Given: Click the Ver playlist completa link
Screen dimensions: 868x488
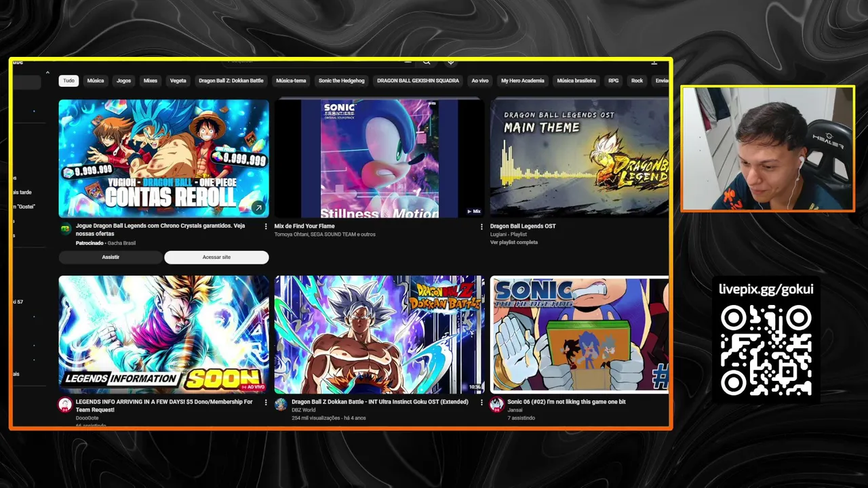Looking at the screenshot, I should click(x=514, y=243).
